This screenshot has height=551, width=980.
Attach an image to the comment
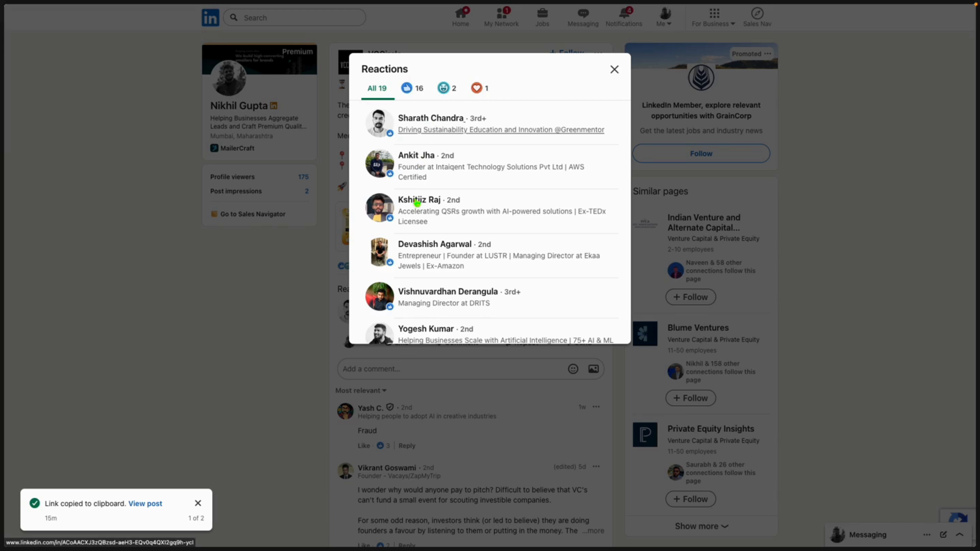click(x=593, y=368)
